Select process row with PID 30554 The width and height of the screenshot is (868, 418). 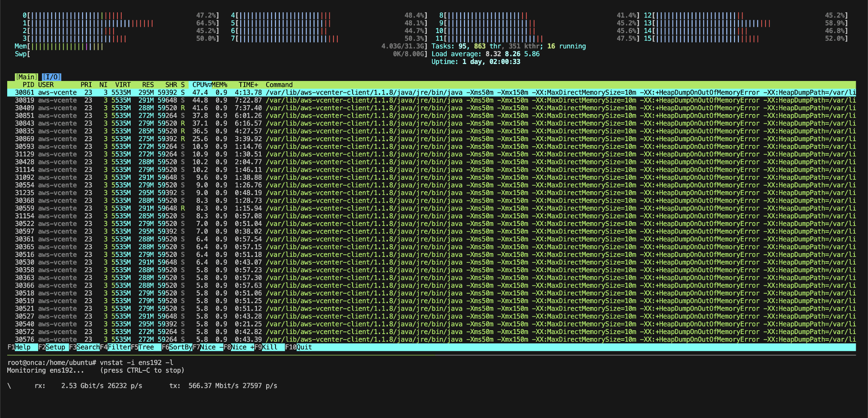(x=431, y=185)
